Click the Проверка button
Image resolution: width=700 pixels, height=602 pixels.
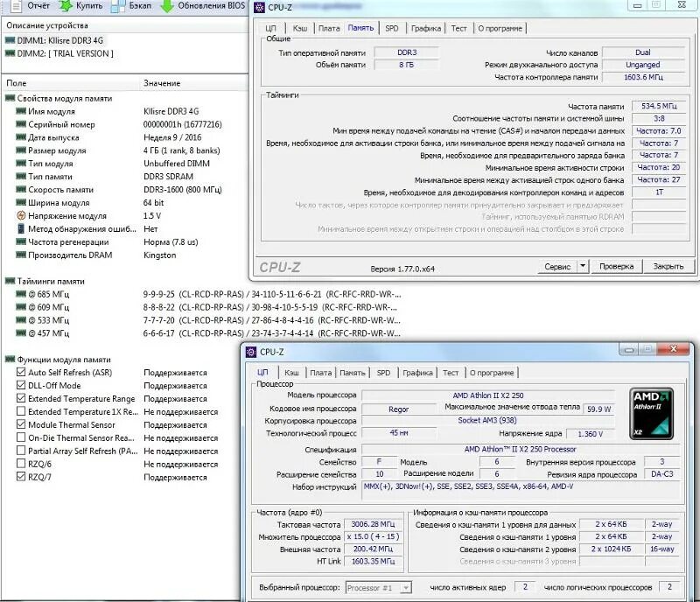coord(617,266)
